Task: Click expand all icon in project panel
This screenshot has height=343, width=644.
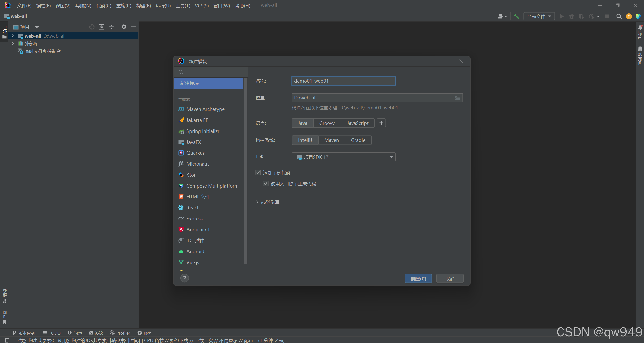Action: tap(102, 27)
